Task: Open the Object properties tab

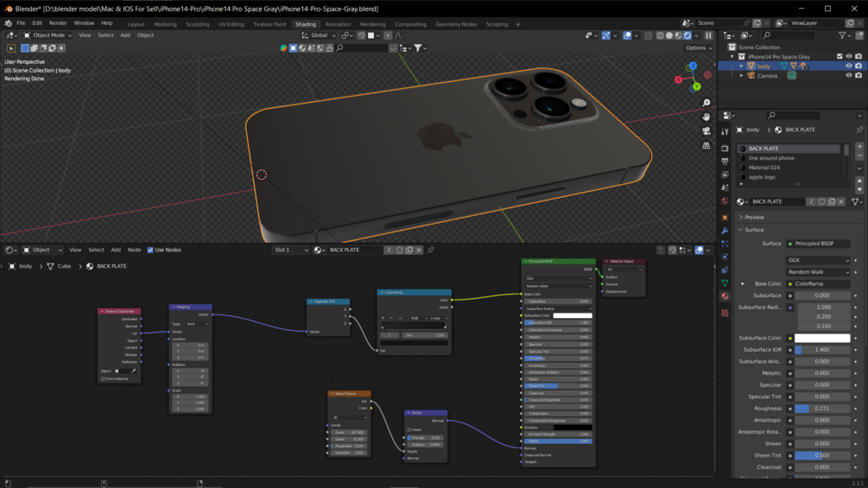Action: [725, 218]
